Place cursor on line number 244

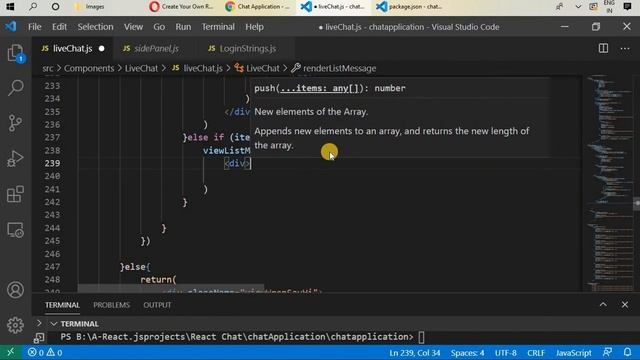[52, 228]
